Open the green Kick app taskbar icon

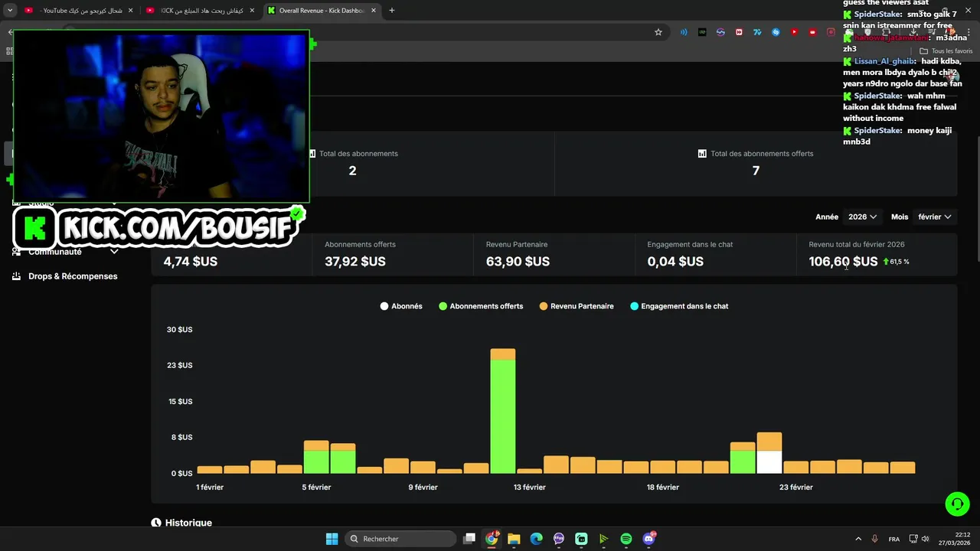(x=581, y=539)
